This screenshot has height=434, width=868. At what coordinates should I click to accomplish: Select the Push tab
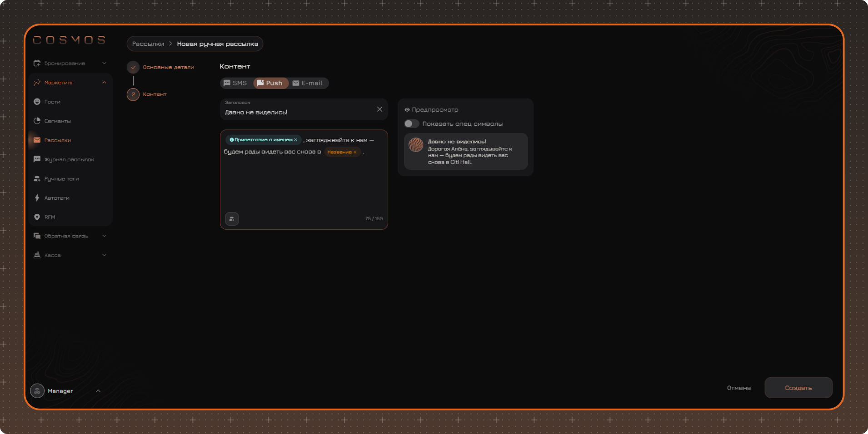point(270,83)
